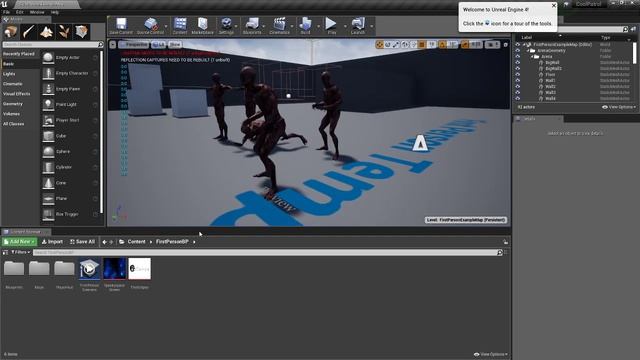The height and width of the screenshot is (360, 640).
Task: Open Settings in the main toolbar
Action: click(x=226, y=26)
